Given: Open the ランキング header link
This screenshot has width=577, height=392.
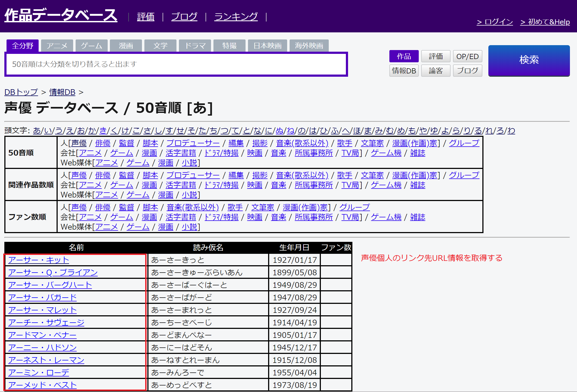Looking at the screenshot, I should (236, 17).
